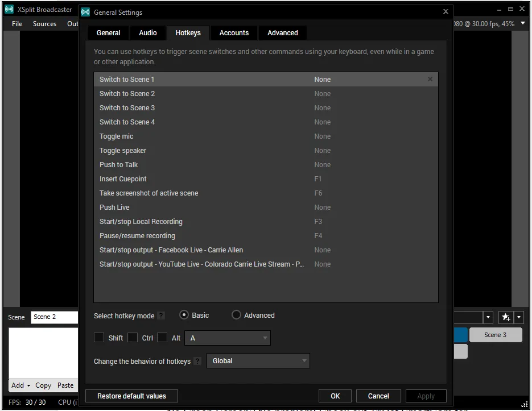
Task: Select the Hotkeys tab
Action: (188, 33)
